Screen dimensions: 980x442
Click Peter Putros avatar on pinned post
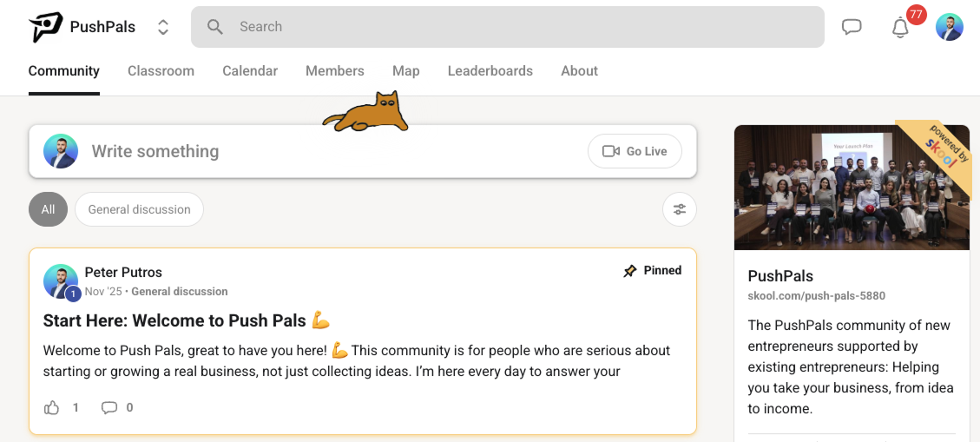coord(61,281)
